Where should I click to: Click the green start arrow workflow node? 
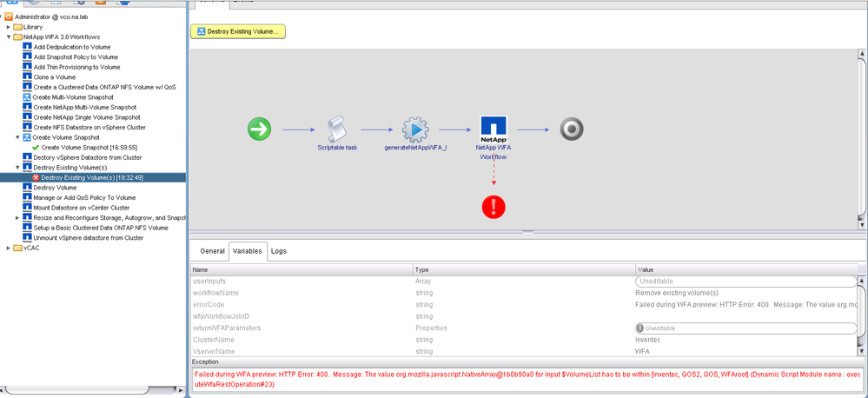click(259, 129)
